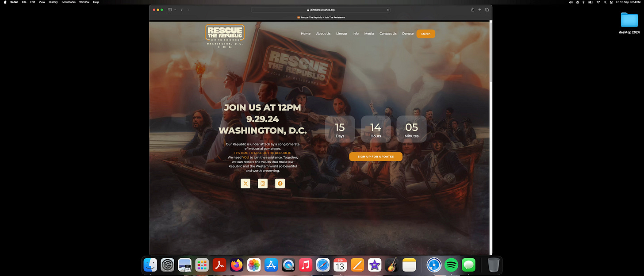Viewport: 644px width, 276px height.
Task: Open Calendar in the Dock
Action: click(x=340, y=265)
